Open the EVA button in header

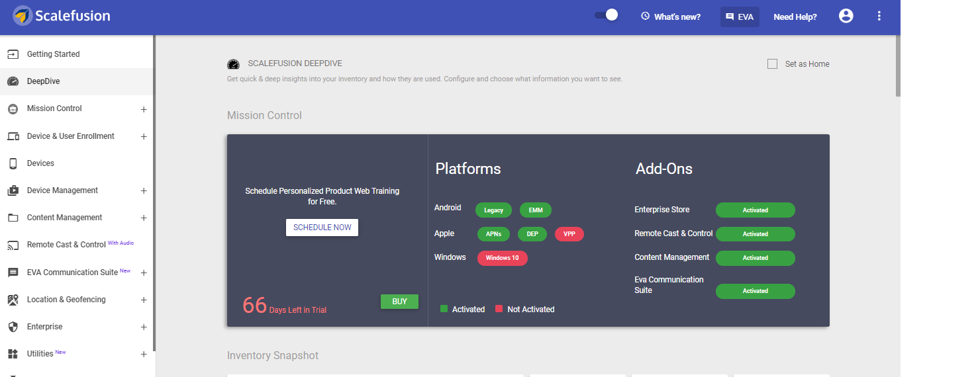(x=740, y=17)
